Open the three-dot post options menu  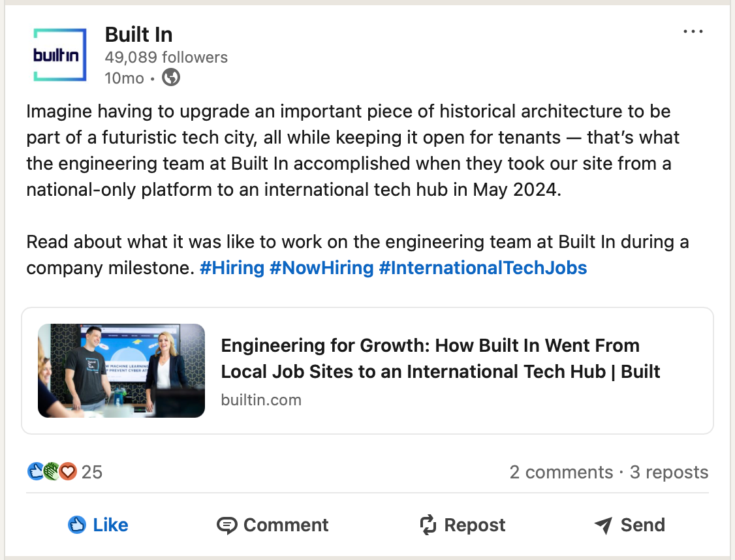(693, 31)
